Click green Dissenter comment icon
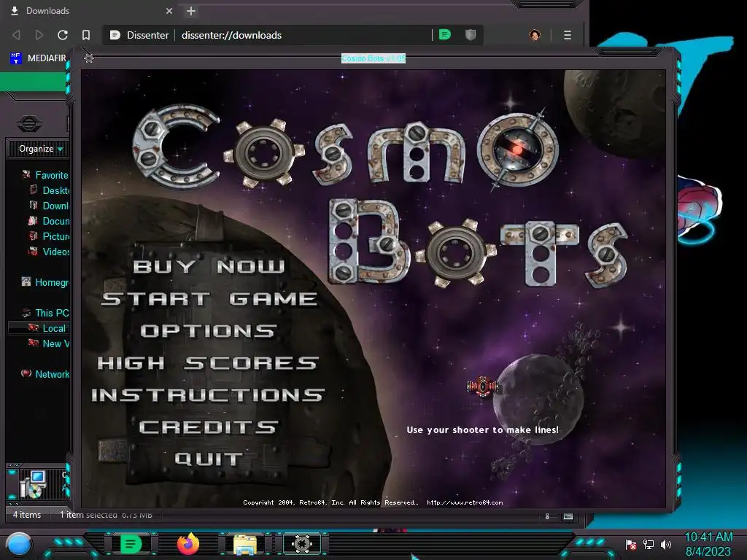This screenshot has height=560, width=747. click(444, 35)
